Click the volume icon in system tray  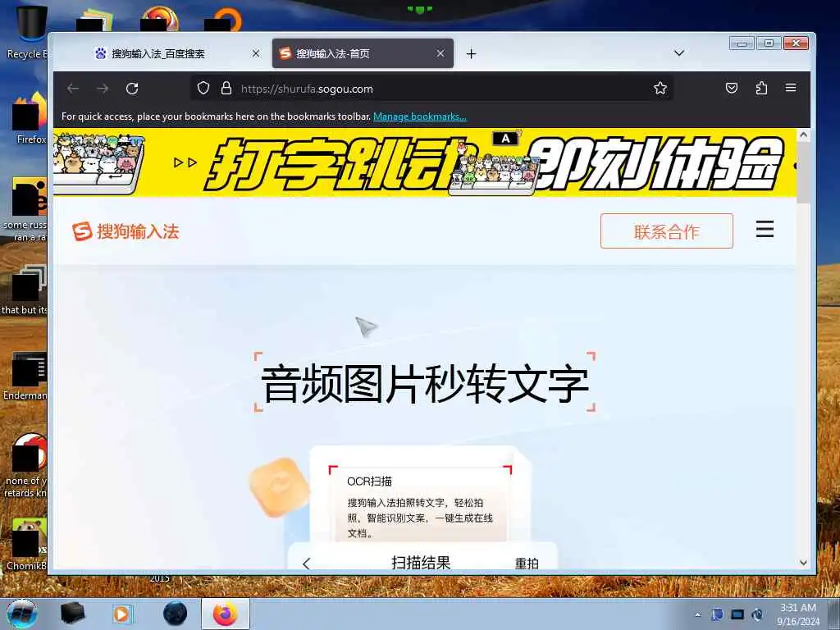(757, 614)
